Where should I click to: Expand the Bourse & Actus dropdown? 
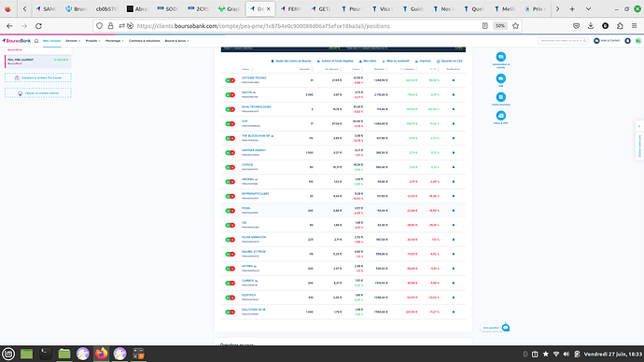(x=176, y=41)
